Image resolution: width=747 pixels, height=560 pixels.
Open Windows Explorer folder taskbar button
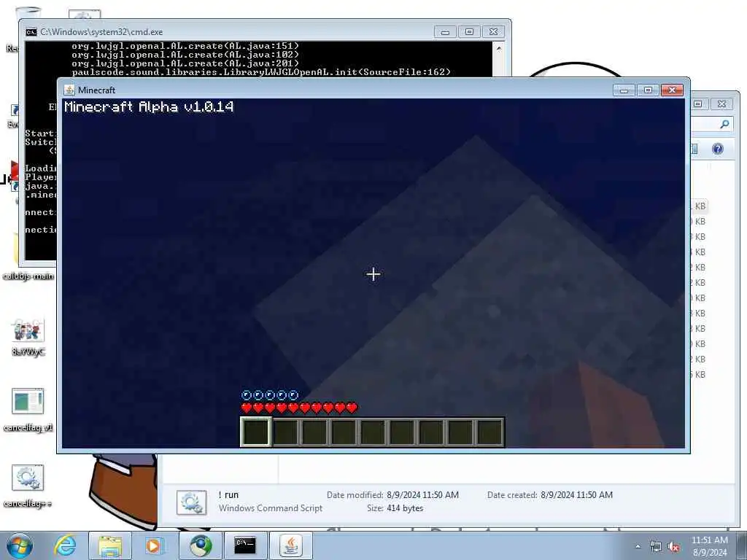coord(110,545)
